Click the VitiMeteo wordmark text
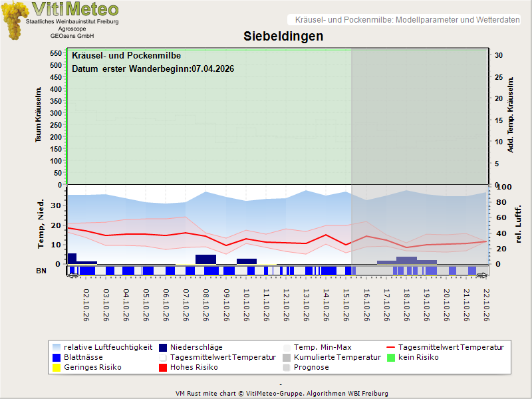 click(x=75, y=9)
